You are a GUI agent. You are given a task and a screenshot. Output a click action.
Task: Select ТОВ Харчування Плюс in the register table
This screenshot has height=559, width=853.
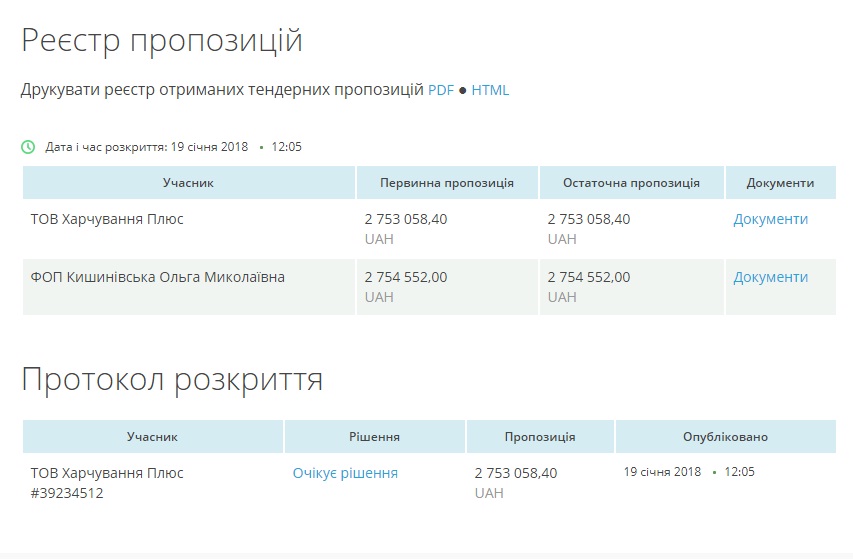tap(107, 219)
